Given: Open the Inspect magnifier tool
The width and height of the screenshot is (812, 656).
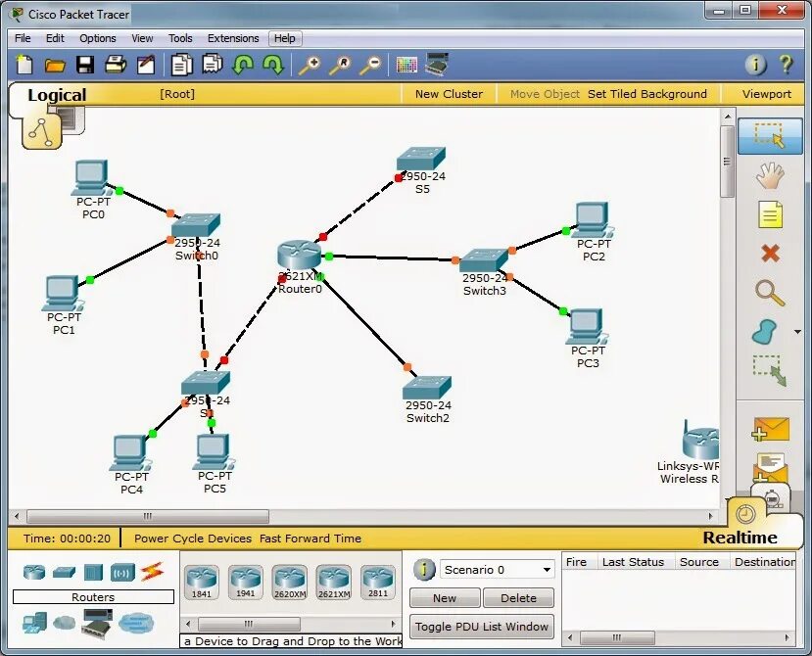Looking at the screenshot, I should (770, 292).
